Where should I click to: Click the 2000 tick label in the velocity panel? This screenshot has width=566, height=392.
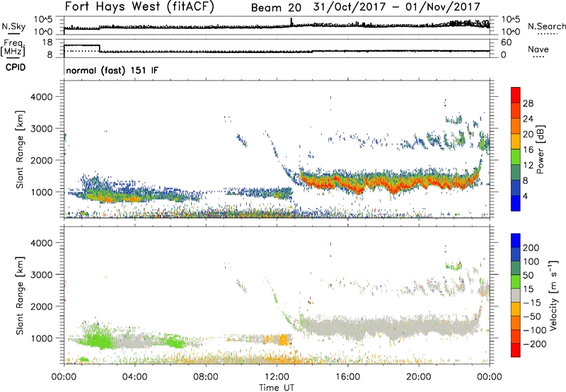coord(41,306)
